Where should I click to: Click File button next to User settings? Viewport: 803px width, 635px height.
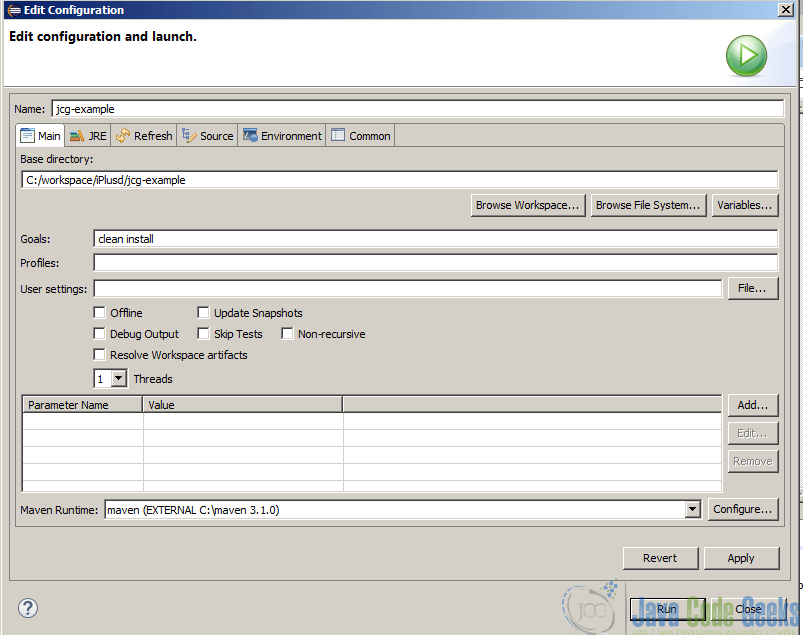755,288
